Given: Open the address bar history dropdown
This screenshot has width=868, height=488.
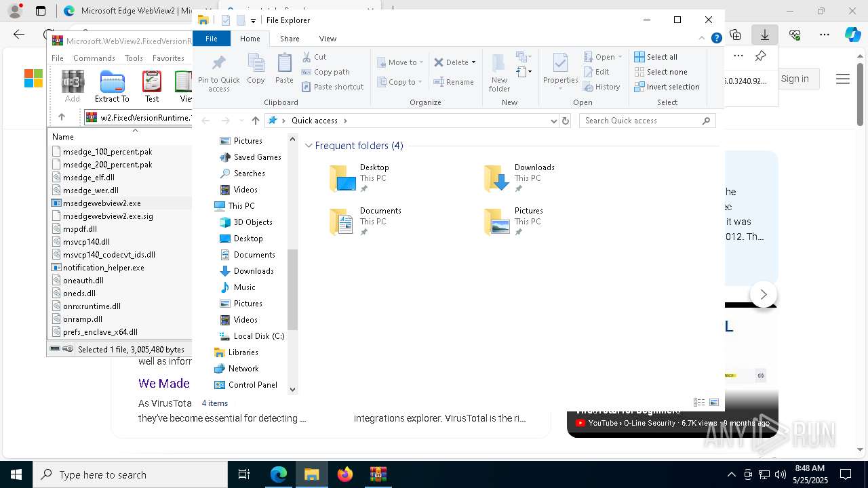Looking at the screenshot, I should click(554, 121).
